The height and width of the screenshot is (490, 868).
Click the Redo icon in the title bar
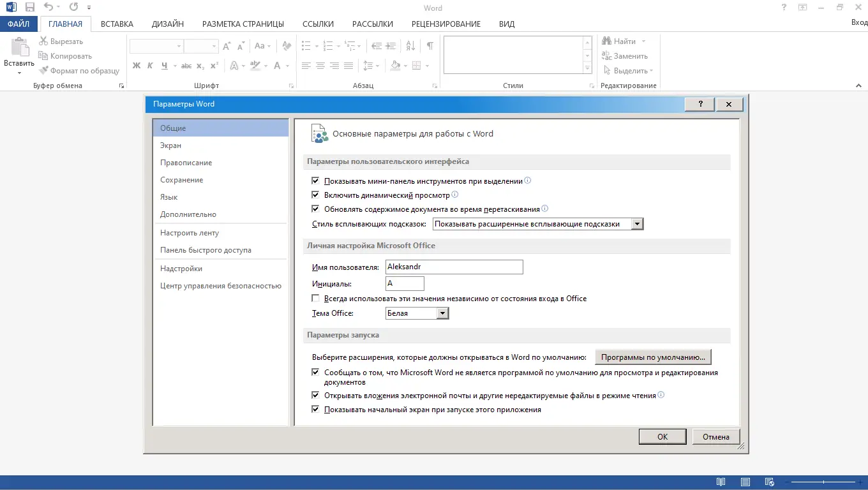(x=73, y=8)
